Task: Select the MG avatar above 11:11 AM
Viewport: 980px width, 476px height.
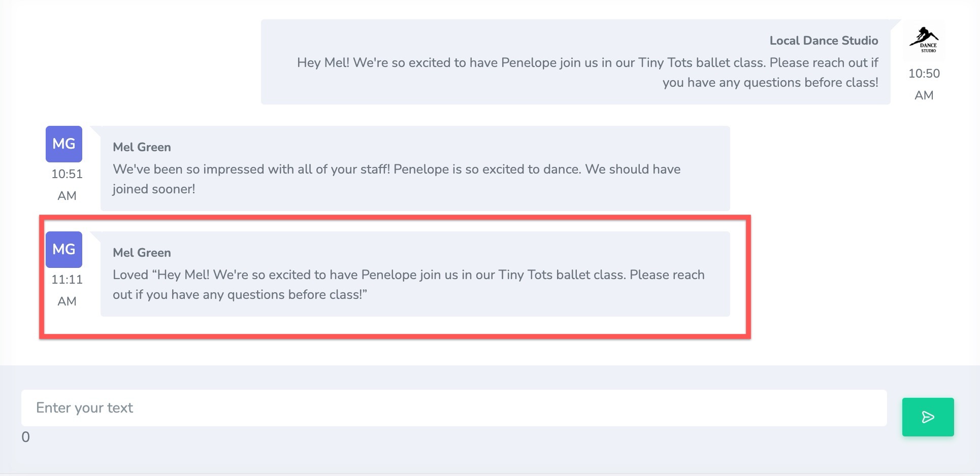Action: tap(64, 250)
